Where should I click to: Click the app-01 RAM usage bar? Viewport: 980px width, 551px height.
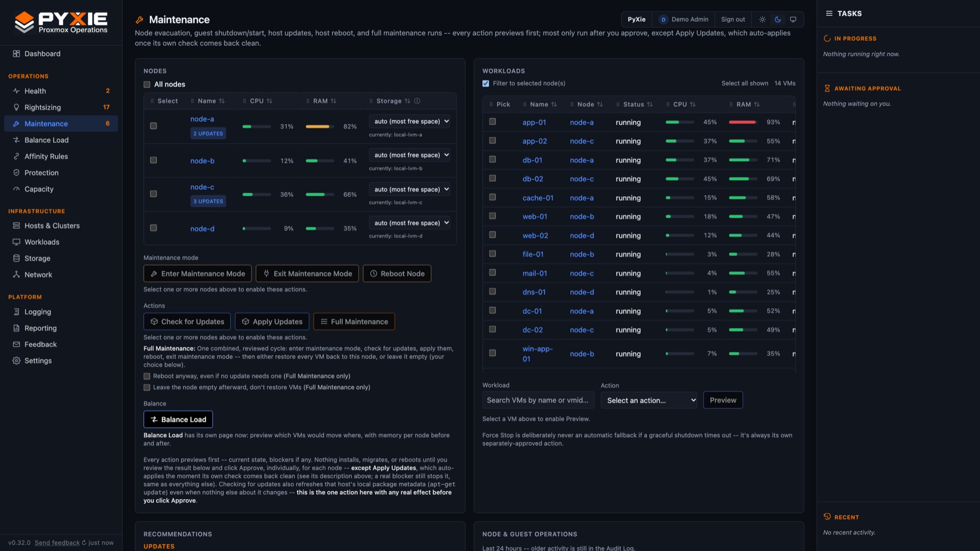[743, 123]
